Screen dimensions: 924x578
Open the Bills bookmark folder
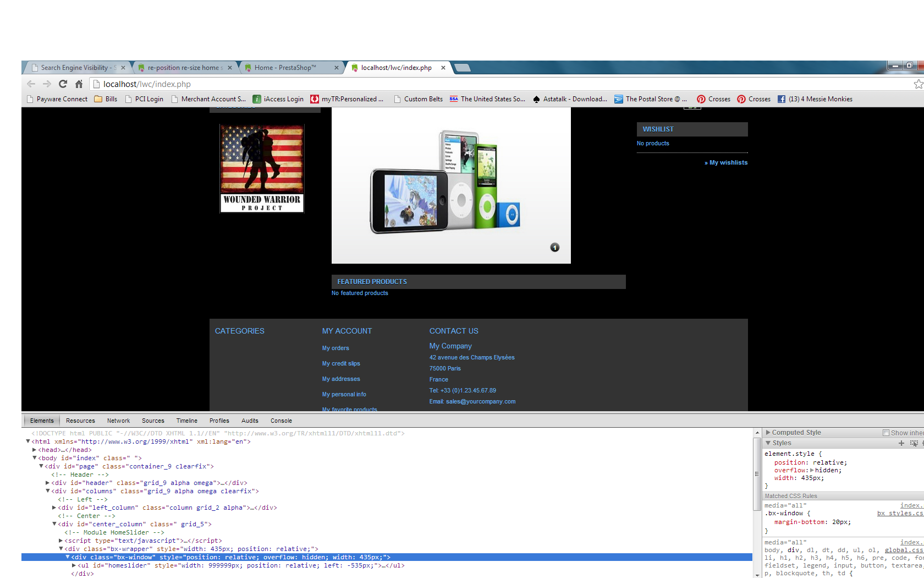point(106,99)
